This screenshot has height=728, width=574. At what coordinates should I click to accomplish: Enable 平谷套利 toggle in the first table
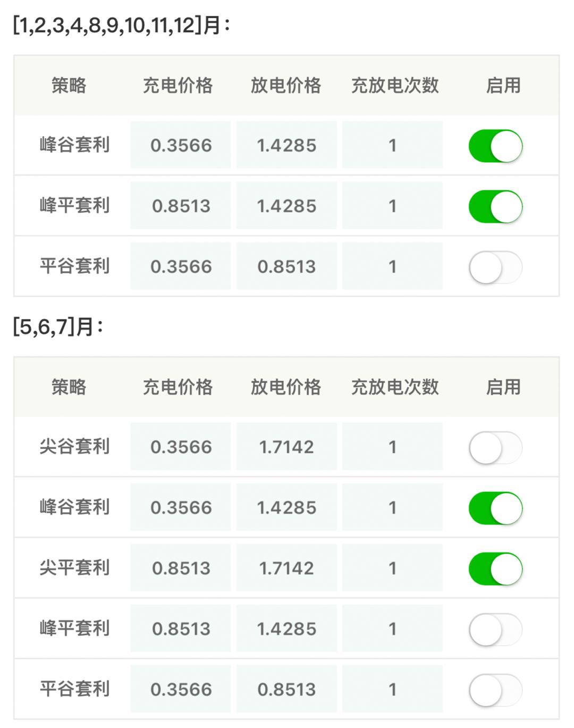(x=495, y=266)
